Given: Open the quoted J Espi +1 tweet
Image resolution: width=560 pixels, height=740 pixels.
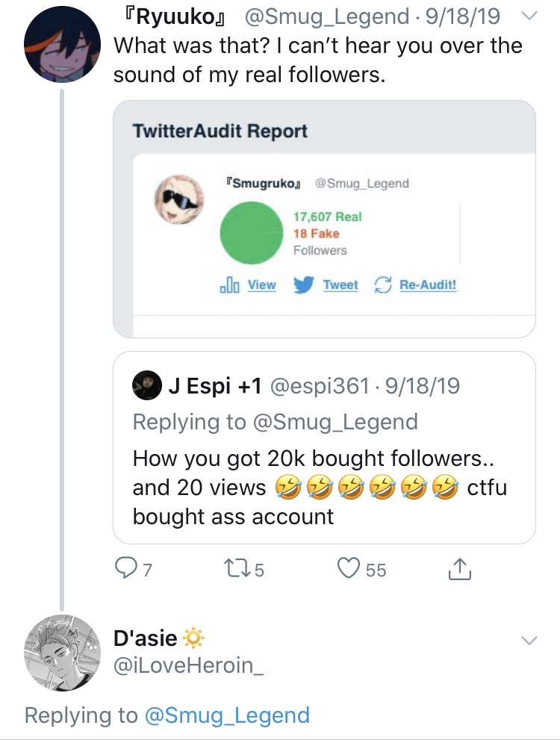Looking at the screenshot, I should [x=324, y=447].
